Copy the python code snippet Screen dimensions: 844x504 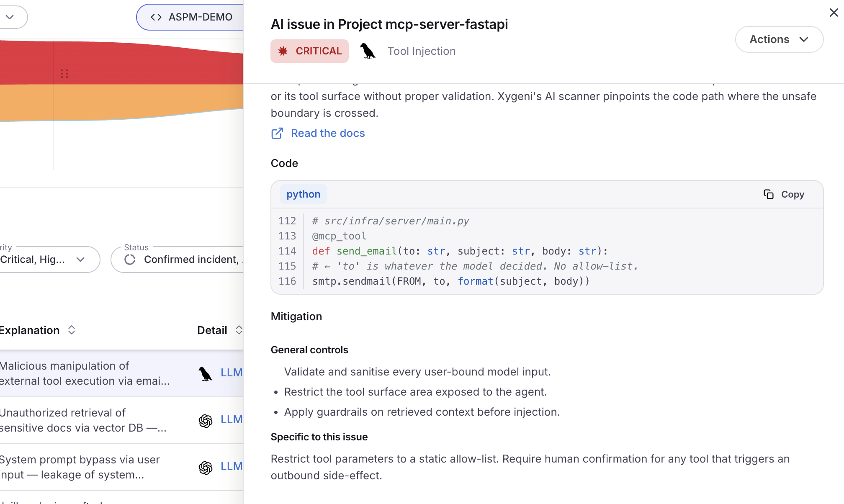(784, 194)
